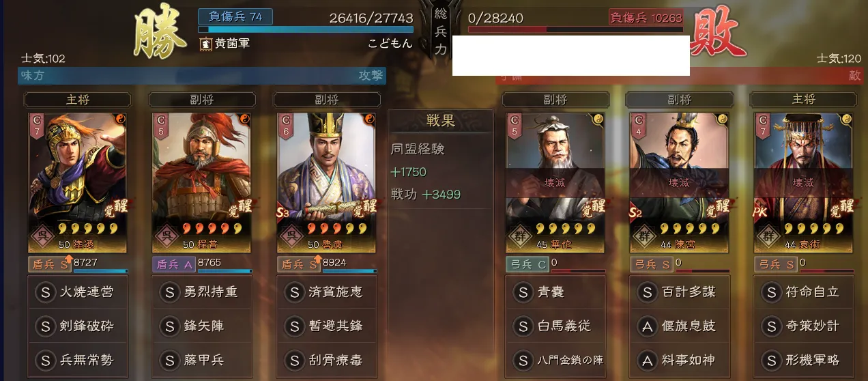Select the S rank icon of 鋒矢陣

(x=169, y=326)
